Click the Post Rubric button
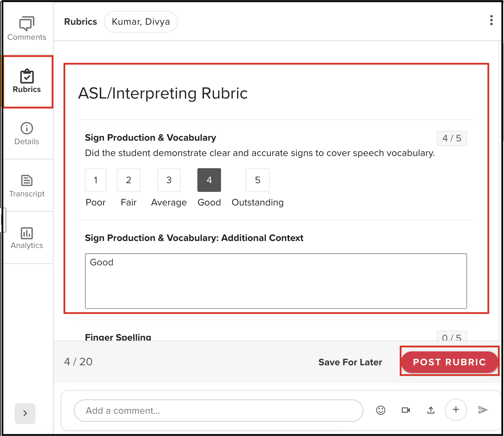The width and height of the screenshot is (504, 436). [x=449, y=362]
